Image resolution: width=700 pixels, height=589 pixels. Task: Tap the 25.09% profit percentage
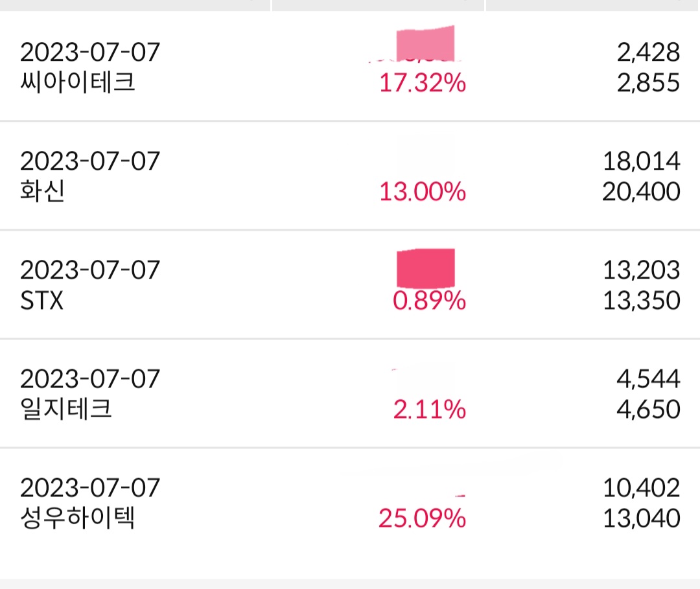(423, 519)
